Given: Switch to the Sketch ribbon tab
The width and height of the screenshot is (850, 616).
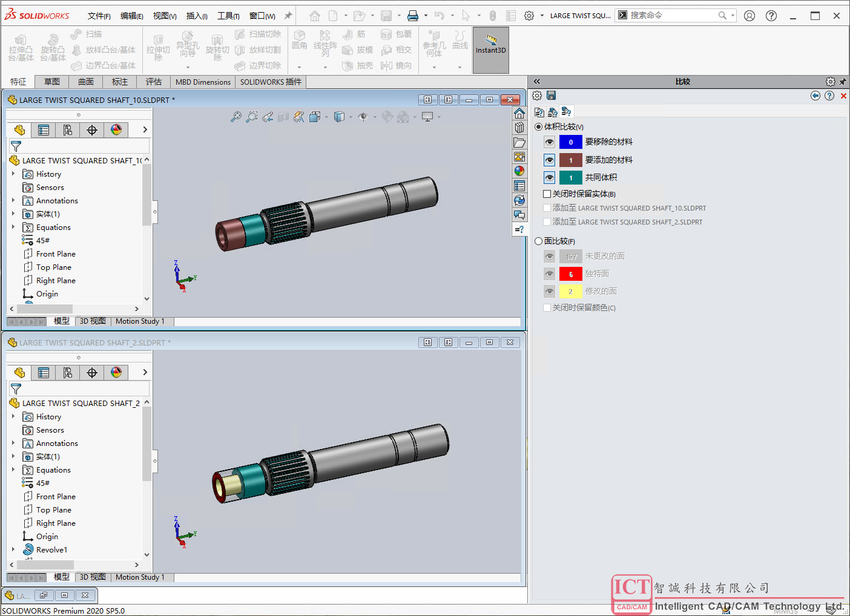Looking at the screenshot, I should [52, 82].
